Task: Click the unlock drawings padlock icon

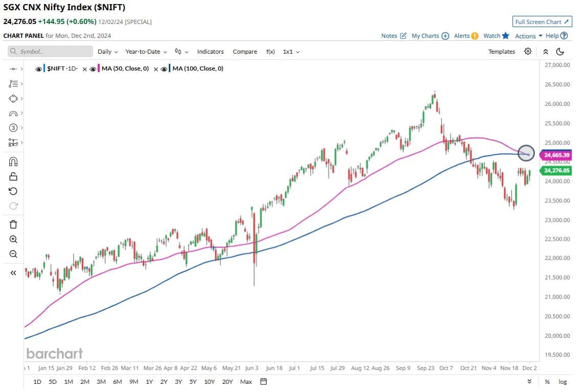Action: [13, 176]
